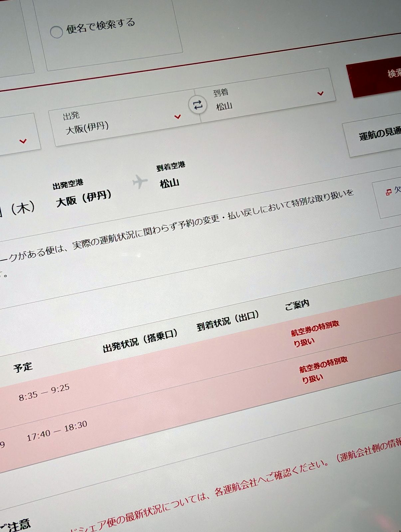This screenshot has height=532, width=401.
Task: Swap departure and arrival airports
Action: 198,105
